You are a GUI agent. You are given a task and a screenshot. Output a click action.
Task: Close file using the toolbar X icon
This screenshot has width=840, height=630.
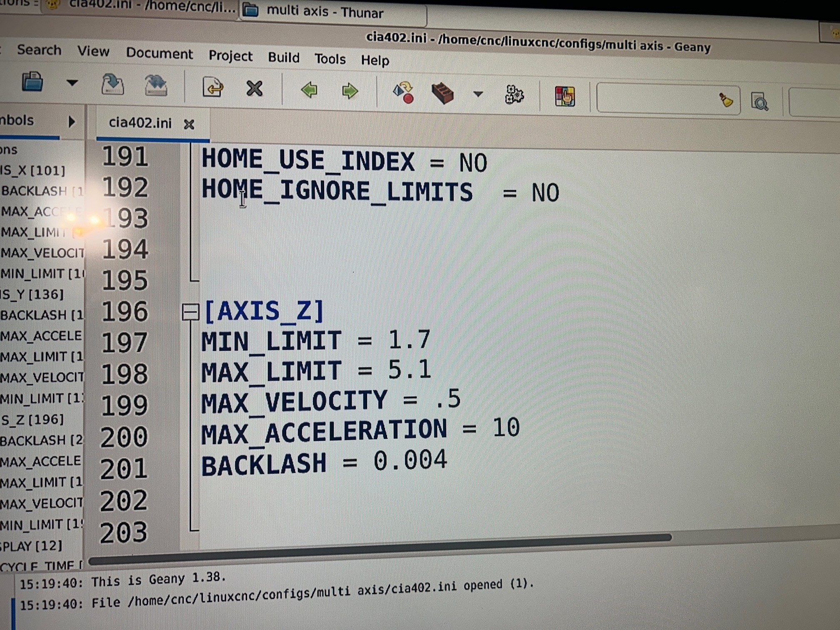pos(254,89)
